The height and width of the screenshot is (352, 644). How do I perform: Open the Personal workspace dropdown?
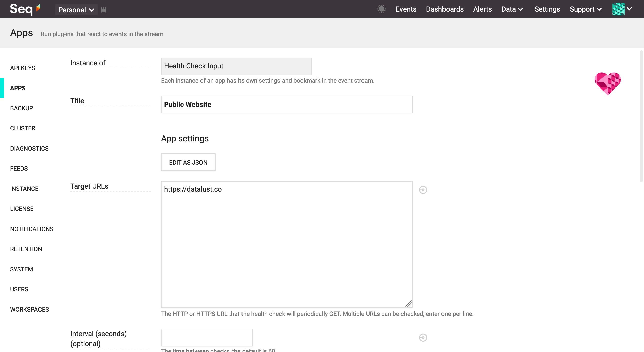(x=76, y=10)
